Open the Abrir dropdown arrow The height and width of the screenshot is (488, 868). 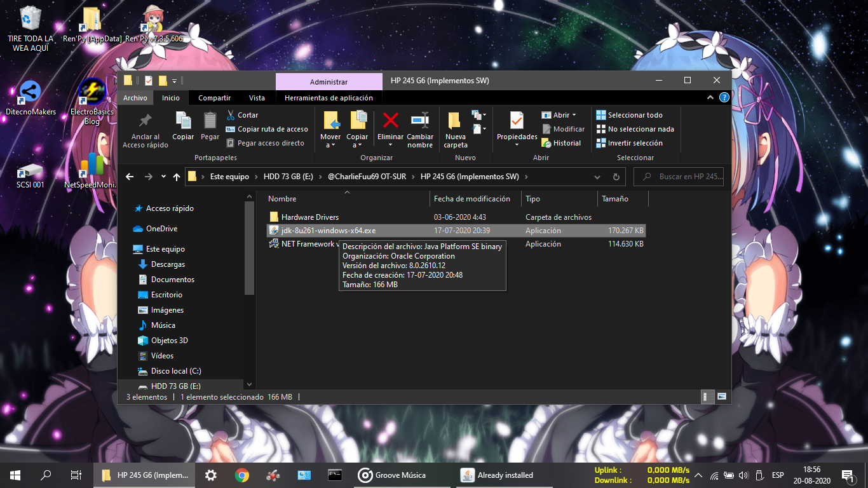574,115
